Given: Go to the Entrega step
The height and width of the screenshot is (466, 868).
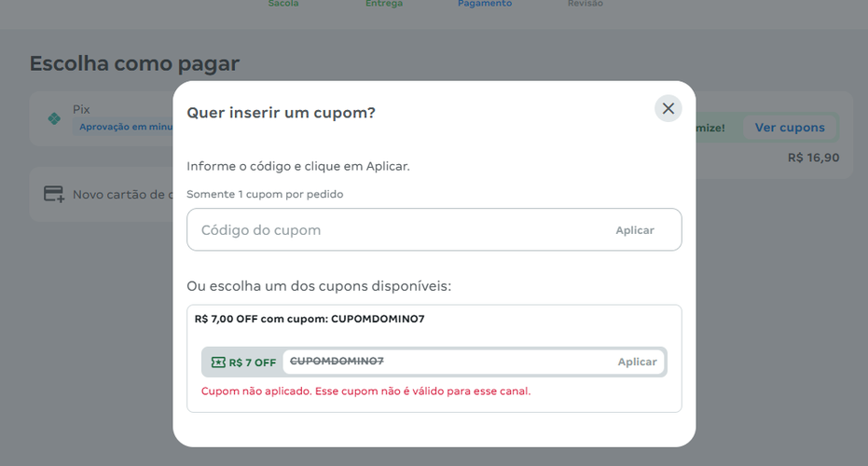Looking at the screenshot, I should [383, 4].
